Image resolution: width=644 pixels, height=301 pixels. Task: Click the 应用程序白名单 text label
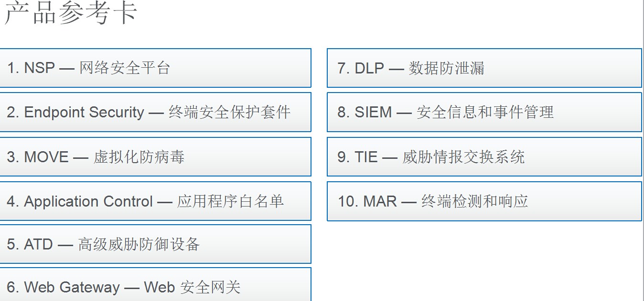point(230,201)
